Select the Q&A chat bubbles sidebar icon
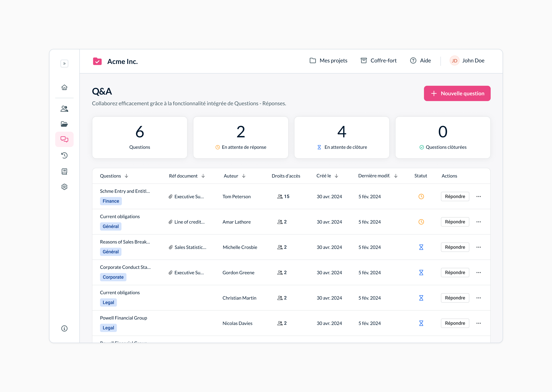 64,139
